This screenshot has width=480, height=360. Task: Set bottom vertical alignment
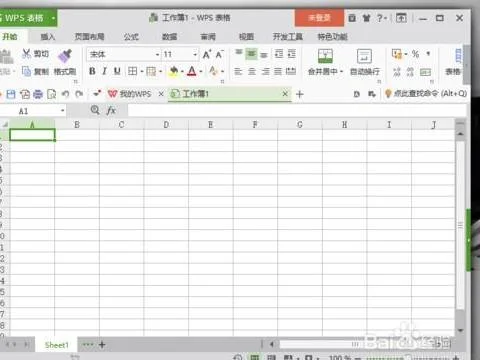coord(264,54)
